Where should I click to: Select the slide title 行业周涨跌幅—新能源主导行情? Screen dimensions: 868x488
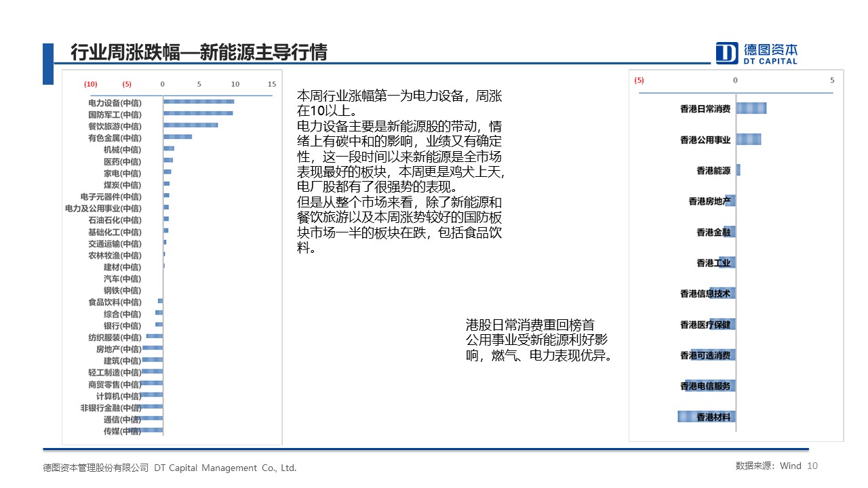click(x=199, y=53)
